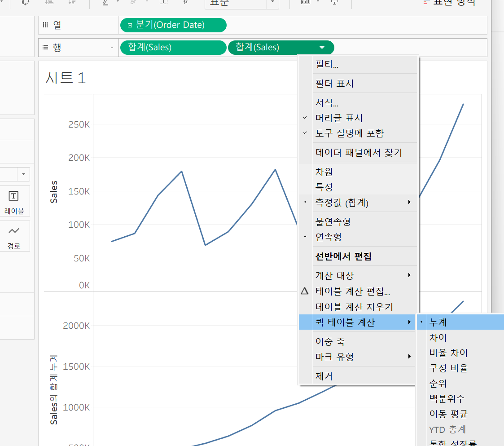Switch the field to 불연속형
This screenshot has height=446, width=504.
click(358, 222)
